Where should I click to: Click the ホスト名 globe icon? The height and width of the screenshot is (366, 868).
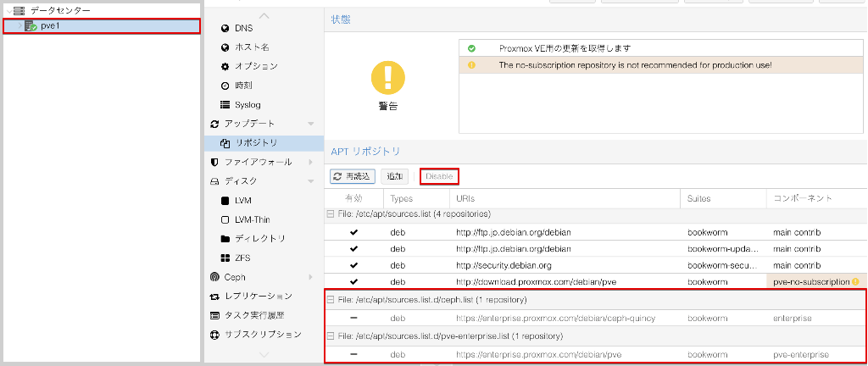[225, 47]
